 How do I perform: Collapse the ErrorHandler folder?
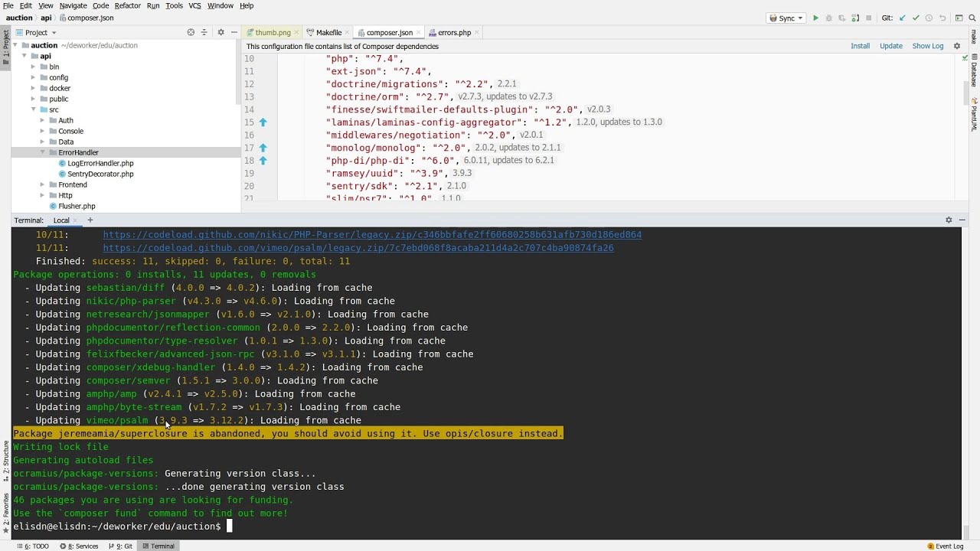pos(42,152)
